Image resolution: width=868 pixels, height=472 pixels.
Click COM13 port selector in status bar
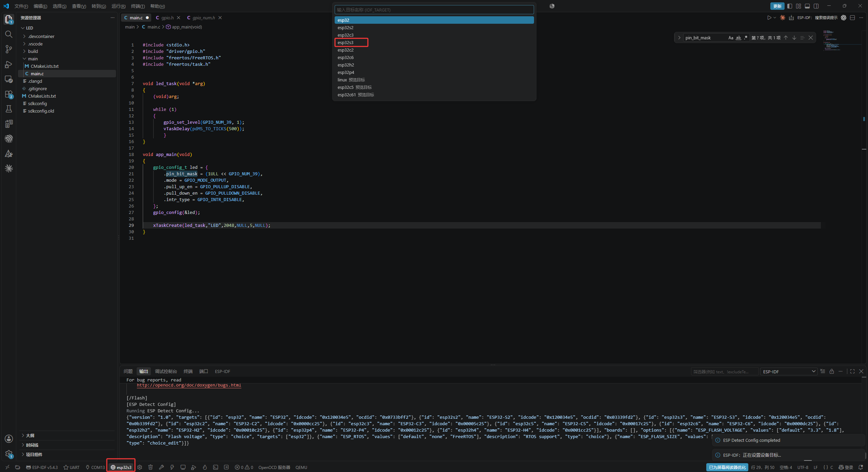(x=95, y=467)
